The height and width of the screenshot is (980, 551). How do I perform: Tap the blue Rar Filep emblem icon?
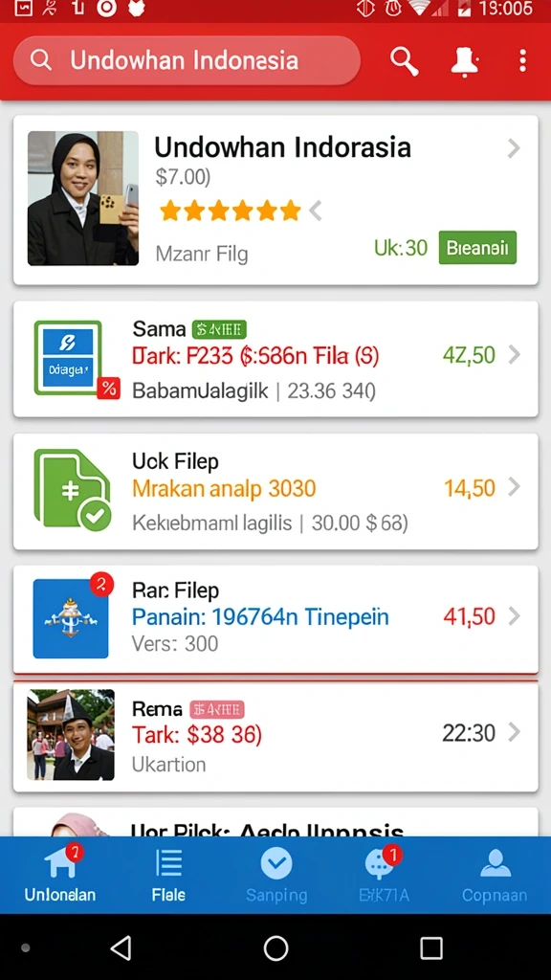tap(71, 618)
